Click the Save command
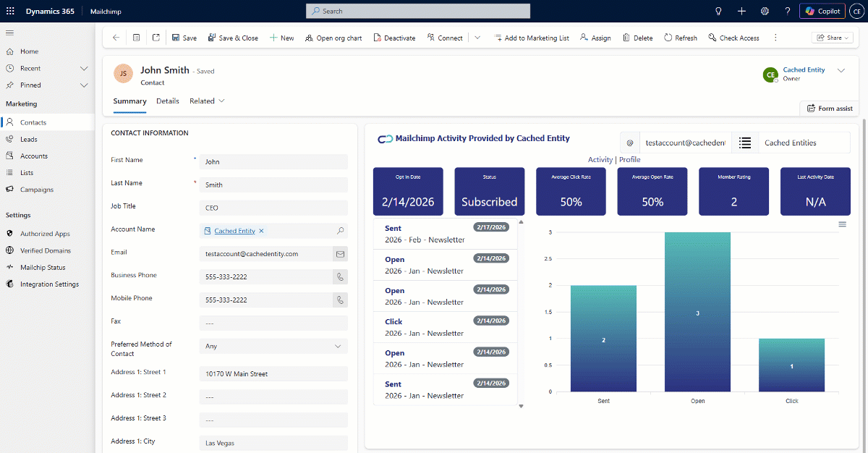This screenshot has width=868, height=453. 184,38
